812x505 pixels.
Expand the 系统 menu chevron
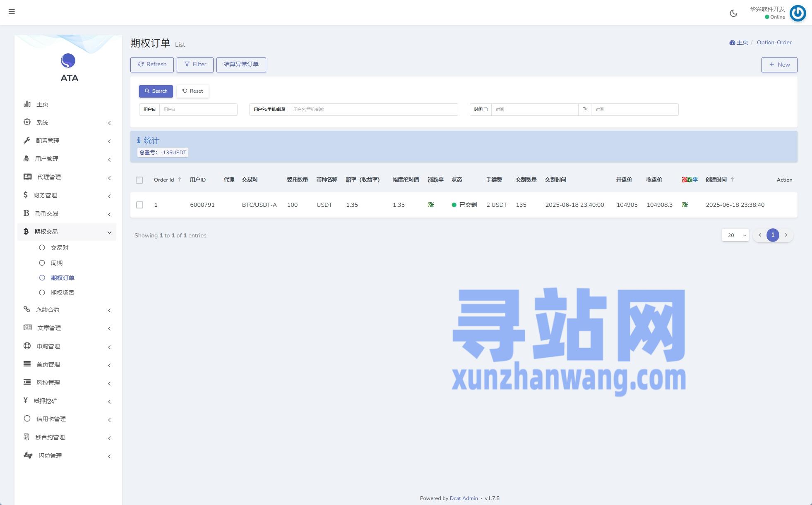tap(109, 123)
